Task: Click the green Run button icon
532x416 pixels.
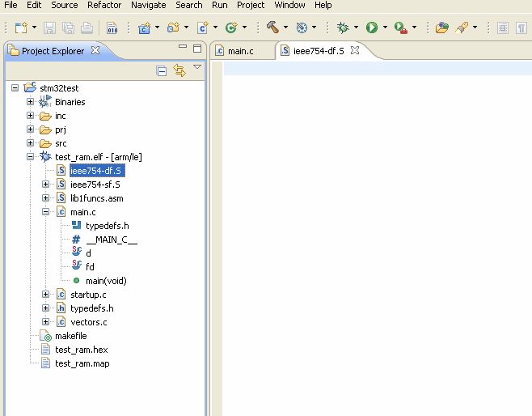Action: coord(372,28)
